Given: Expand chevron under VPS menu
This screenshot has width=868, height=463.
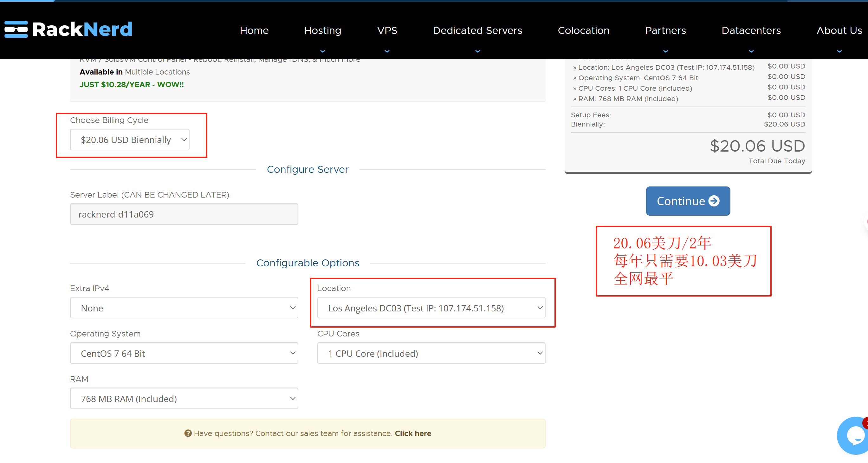Looking at the screenshot, I should [x=387, y=51].
